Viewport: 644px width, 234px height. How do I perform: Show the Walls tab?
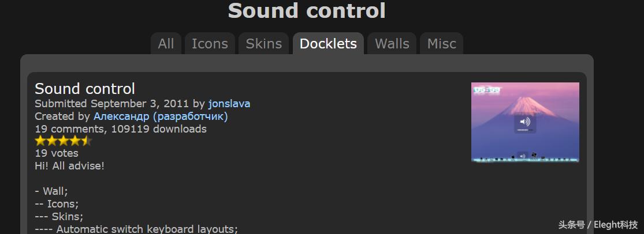(392, 44)
